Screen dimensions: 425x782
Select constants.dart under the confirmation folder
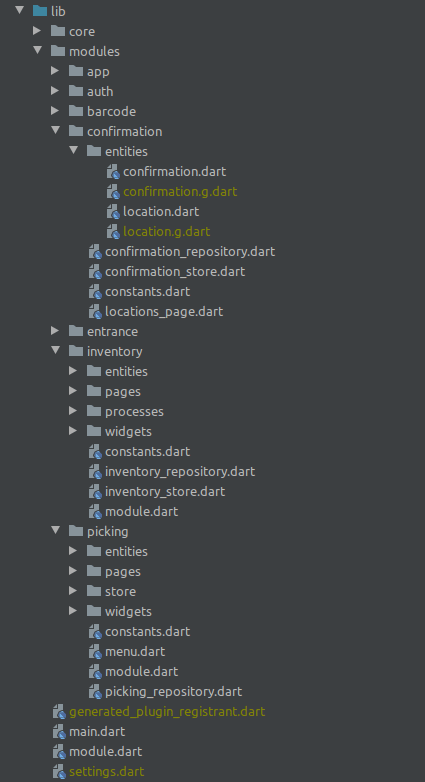148,291
